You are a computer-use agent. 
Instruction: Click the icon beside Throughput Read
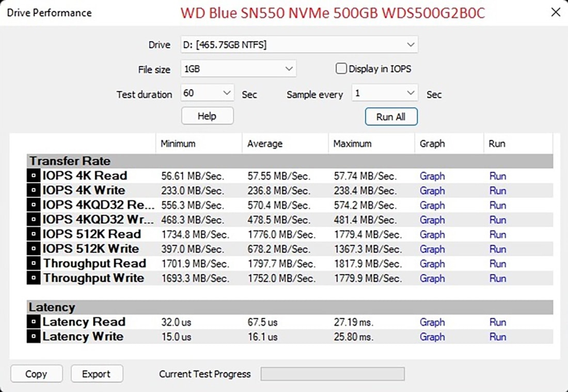[x=33, y=264]
